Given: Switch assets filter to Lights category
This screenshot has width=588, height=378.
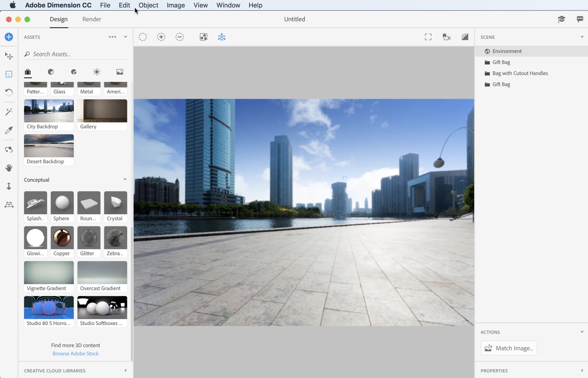Looking at the screenshot, I should click(97, 72).
